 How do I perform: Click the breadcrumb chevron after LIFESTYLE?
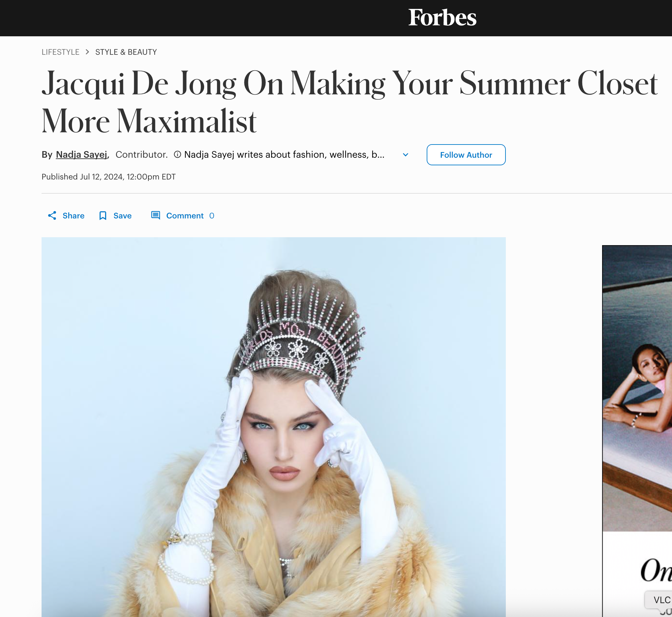pyautogui.click(x=87, y=52)
